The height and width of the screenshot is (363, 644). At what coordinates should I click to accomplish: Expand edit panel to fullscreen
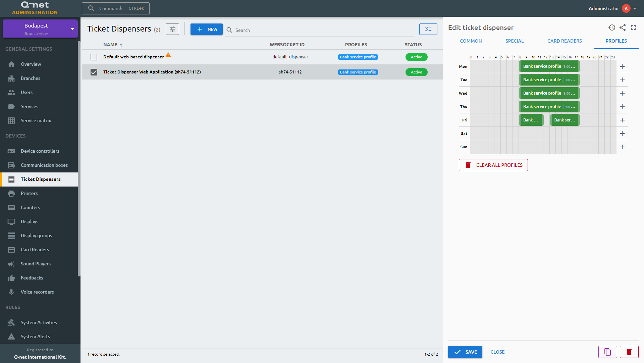[x=633, y=28]
